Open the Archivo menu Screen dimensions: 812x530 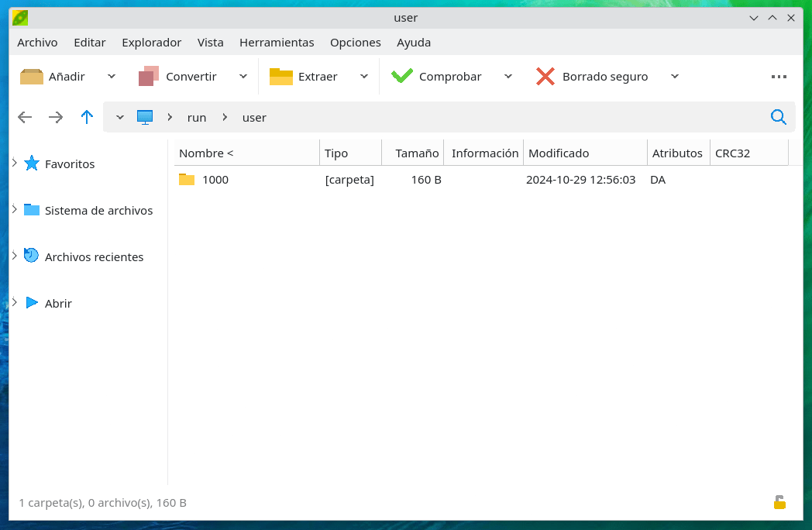pyautogui.click(x=37, y=43)
